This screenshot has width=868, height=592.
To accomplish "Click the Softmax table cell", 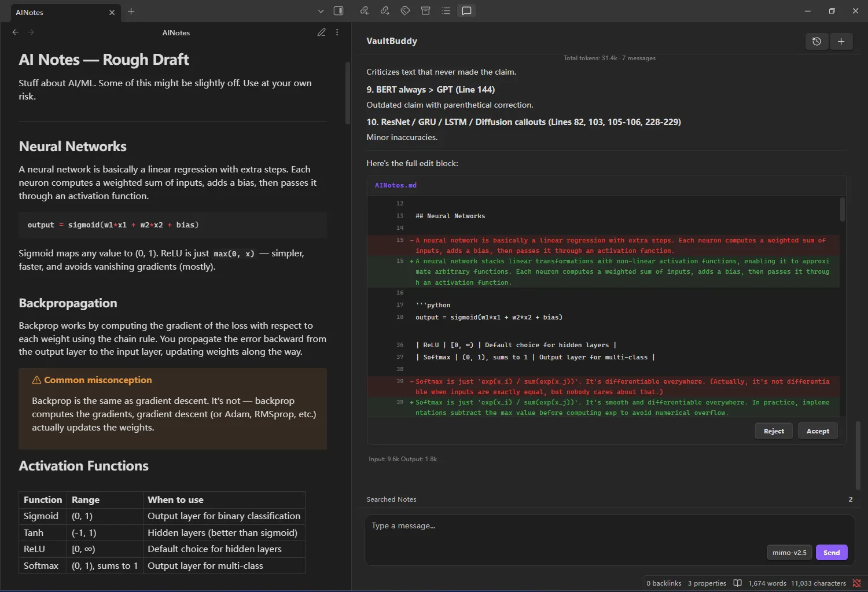I will [43, 566].
